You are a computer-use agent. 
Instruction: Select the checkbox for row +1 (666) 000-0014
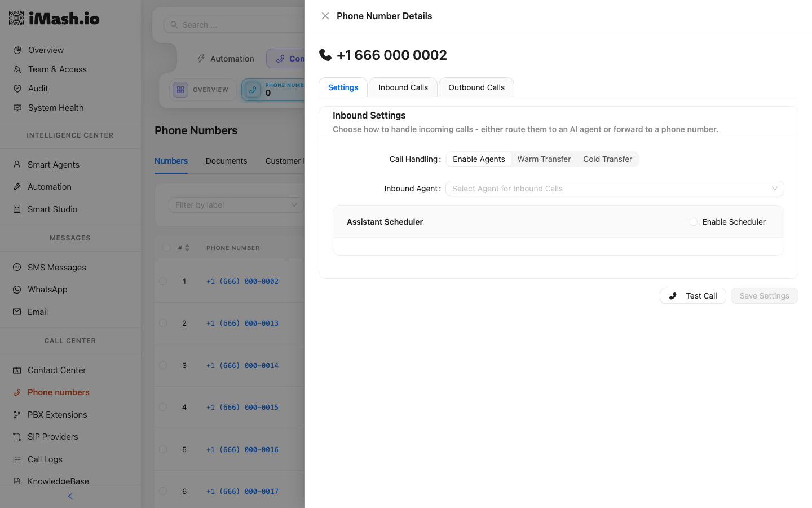point(163,365)
